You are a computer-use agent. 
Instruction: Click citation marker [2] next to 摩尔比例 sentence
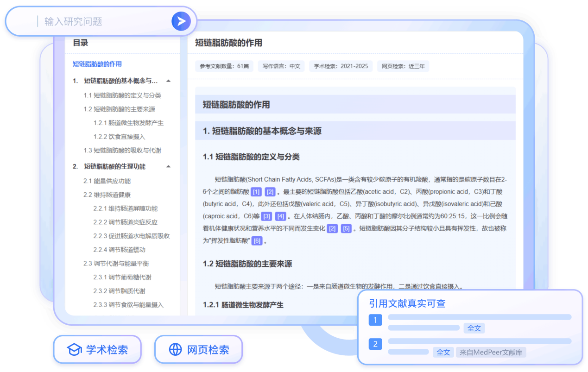pos(332,228)
